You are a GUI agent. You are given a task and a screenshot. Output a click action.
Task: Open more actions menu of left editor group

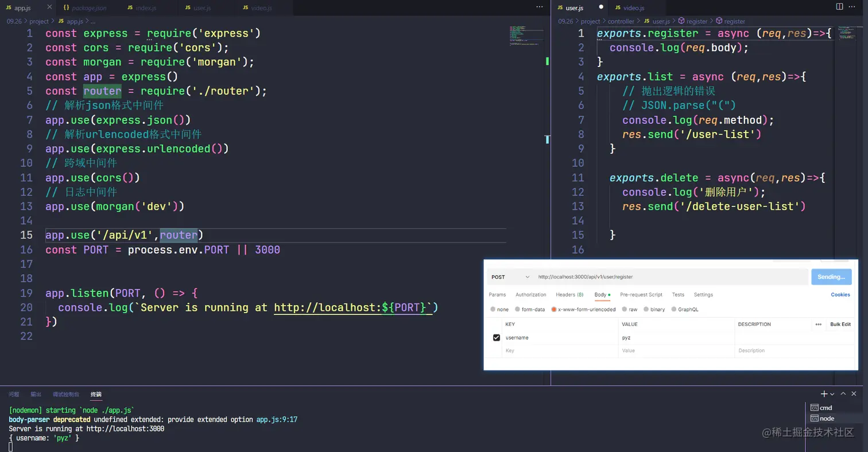click(x=539, y=7)
